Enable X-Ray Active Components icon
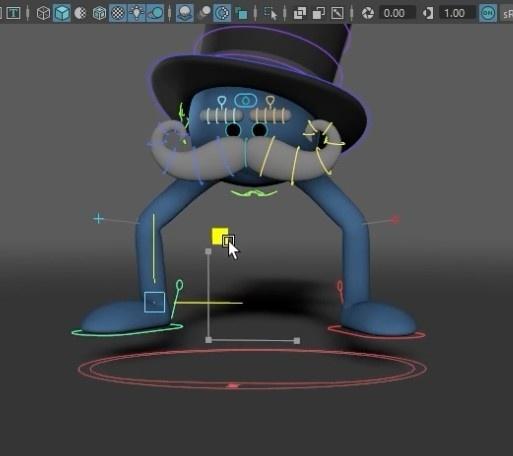This screenshot has height=456, width=513. click(318, 13)
